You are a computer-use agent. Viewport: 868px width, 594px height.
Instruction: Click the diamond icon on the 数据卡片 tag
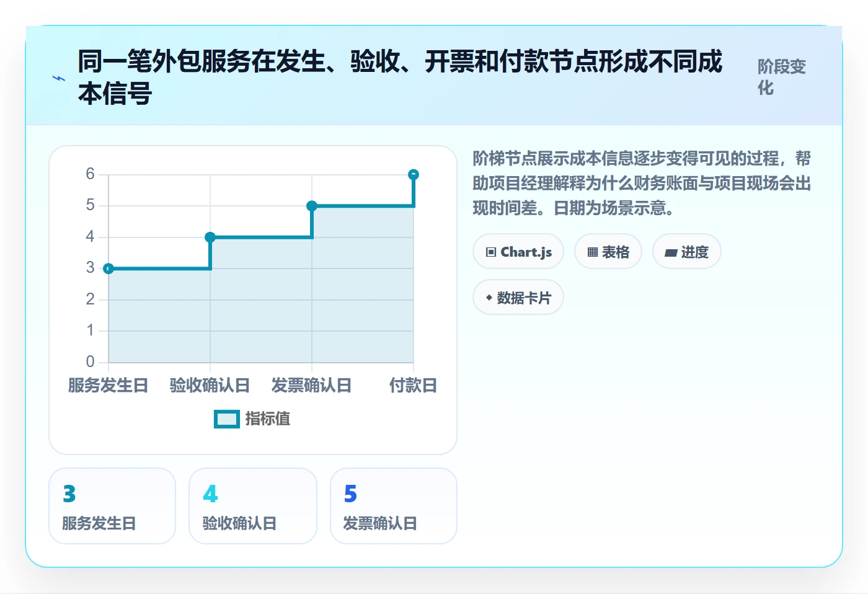pyautogui.click(x=489, y=298)
